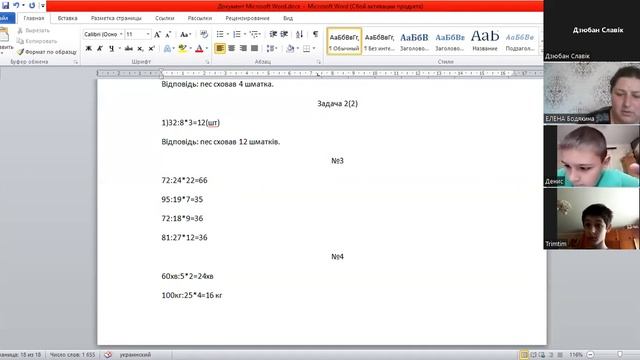Screen dimensions: 640x360
Task: Save the document from Quick Access toolbar
Action: (5, 5)
